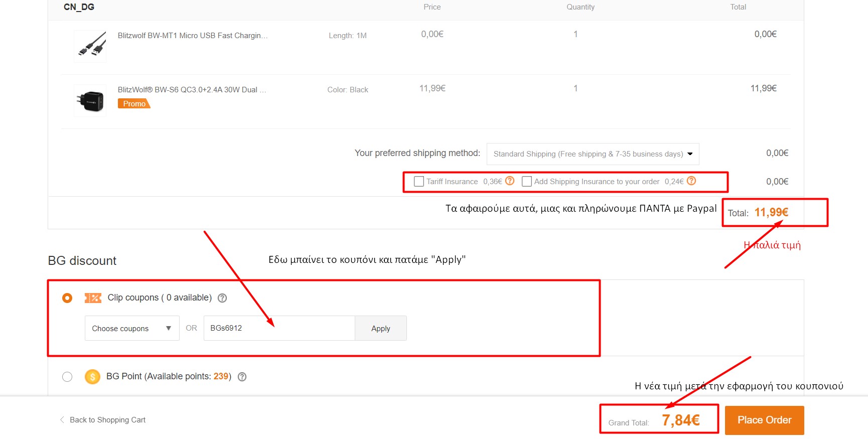
Task: Select the Clip coupons radio button
Action: point(67,298)
